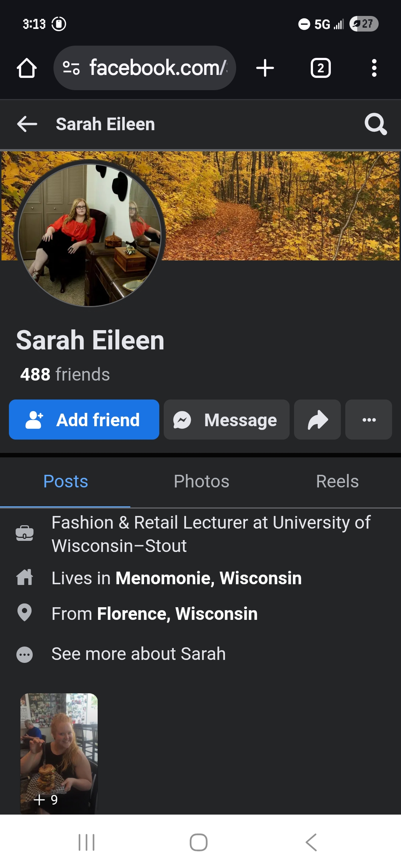The image size is (401, 868).
Task: Open the browser three-dot overflow menu
Action: [x=374, y=68]
